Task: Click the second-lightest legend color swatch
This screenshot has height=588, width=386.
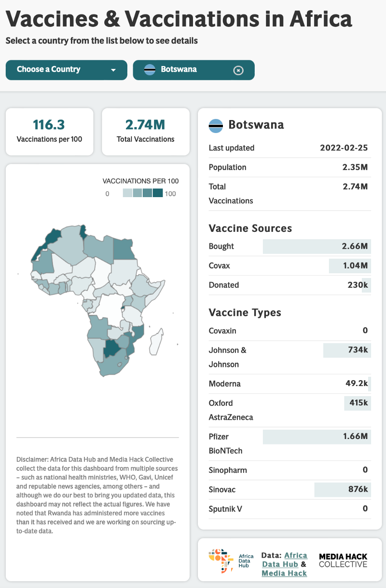Action: tap(138, 193)
